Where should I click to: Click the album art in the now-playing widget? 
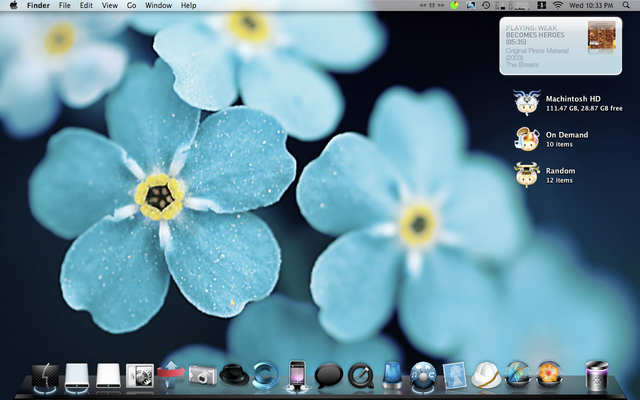click(602, 36)
